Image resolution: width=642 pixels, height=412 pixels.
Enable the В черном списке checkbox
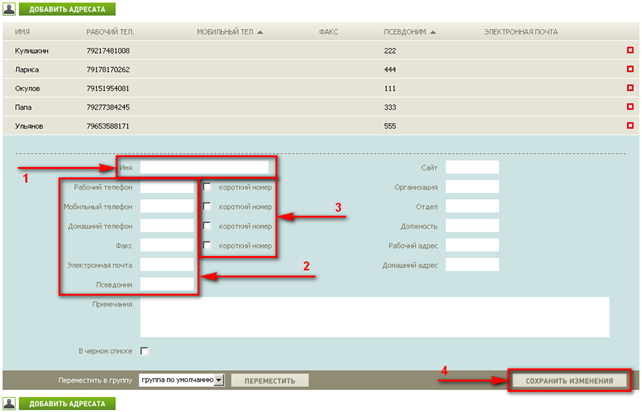[145, 351]
